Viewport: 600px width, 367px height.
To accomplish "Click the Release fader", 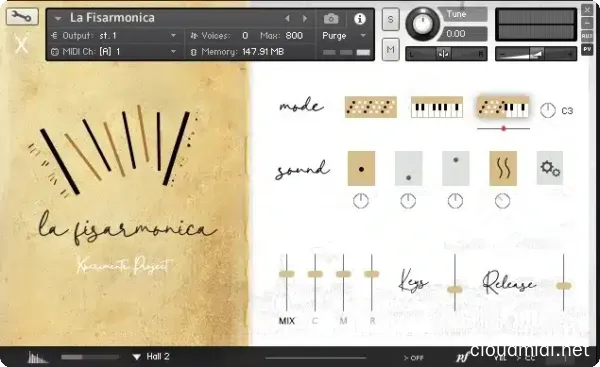I will [x=563, y=286].
